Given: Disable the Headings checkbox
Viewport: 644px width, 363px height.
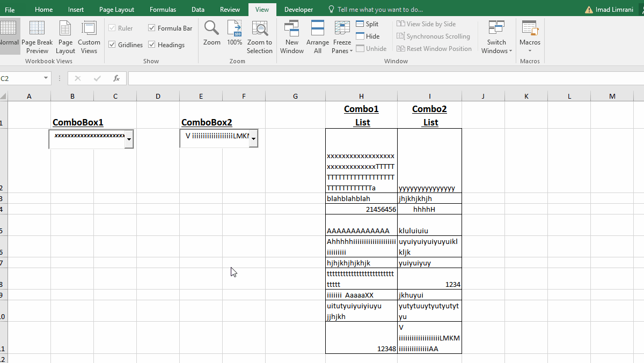Looking at the screenshot, I should (x=152, y=45).
